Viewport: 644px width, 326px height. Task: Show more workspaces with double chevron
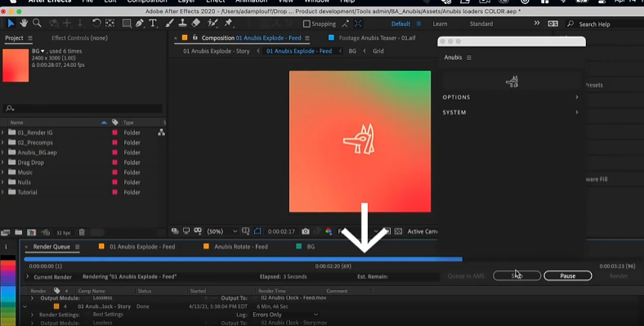point(537,24)
